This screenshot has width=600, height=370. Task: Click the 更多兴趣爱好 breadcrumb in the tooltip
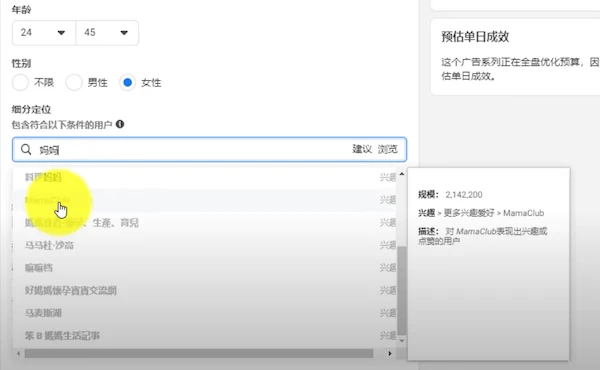[469, 213]
